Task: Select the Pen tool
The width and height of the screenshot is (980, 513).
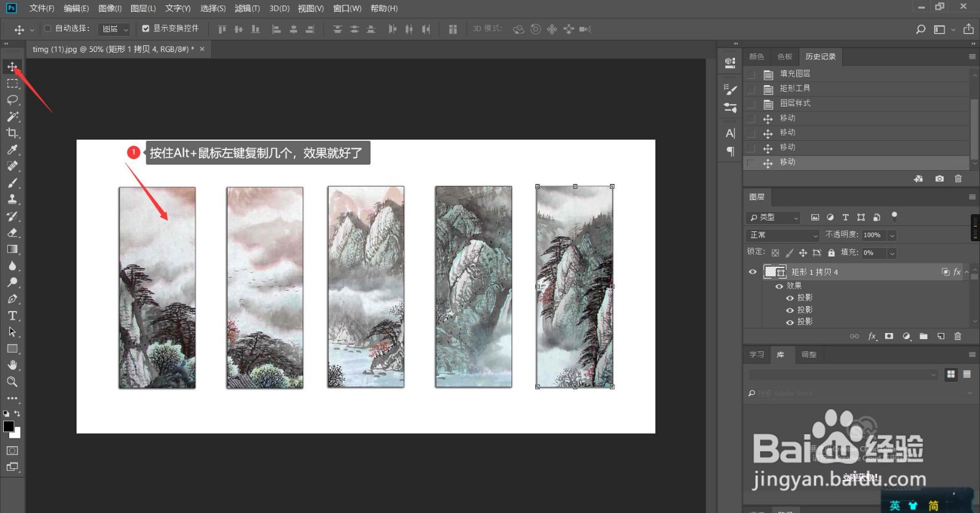Action: pyautogui.click(x=12, y=299)
